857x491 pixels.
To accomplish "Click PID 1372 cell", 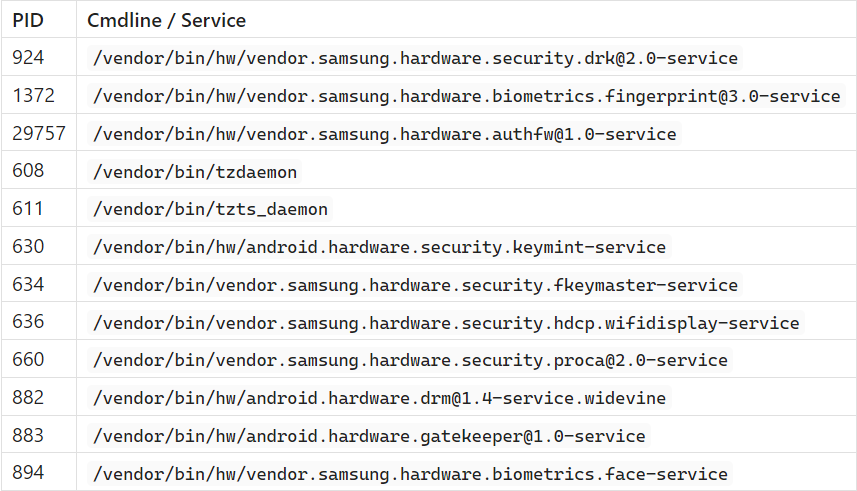I will 33,96.
